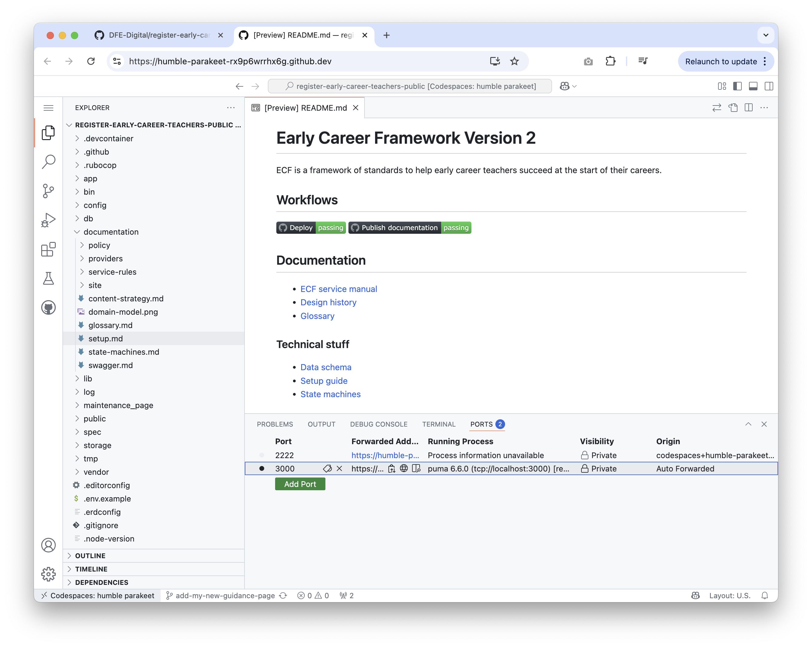The height and width of the screenshot is (647, 812).
Task: Click the notifications bell in status bar
Action: click(764, 595)
